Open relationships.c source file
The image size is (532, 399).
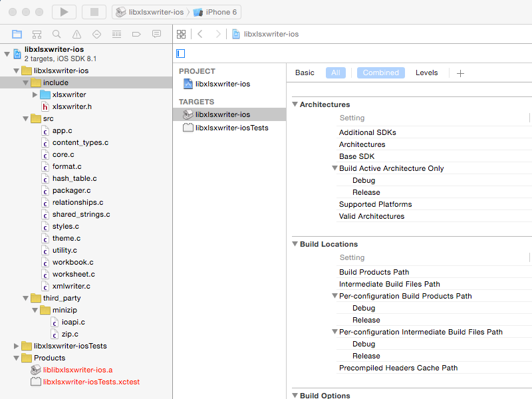(x=78, y=202)
